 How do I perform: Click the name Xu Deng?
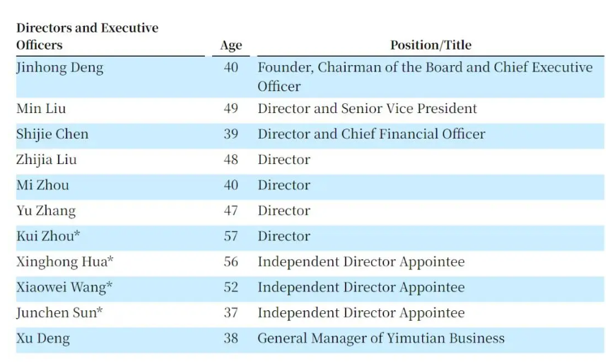(43, 339)
